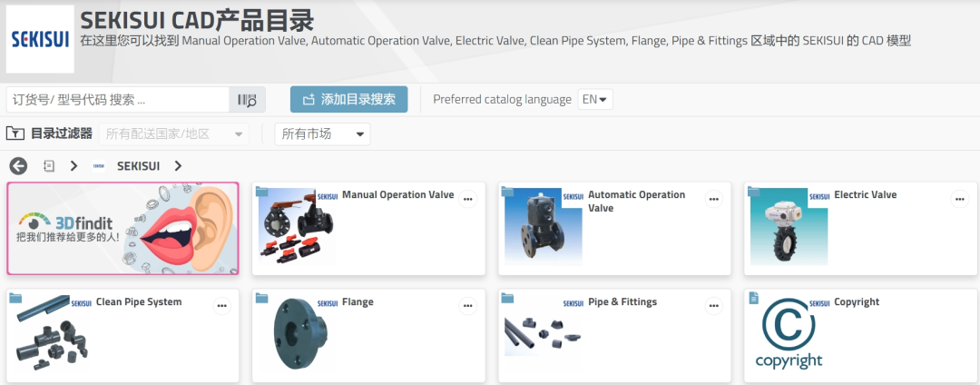The height and width of the screenshot is (385, 980).
Task: Click the Manual Operation Valve folder icon
Action: pyautogui.click(x=261, y=192)
